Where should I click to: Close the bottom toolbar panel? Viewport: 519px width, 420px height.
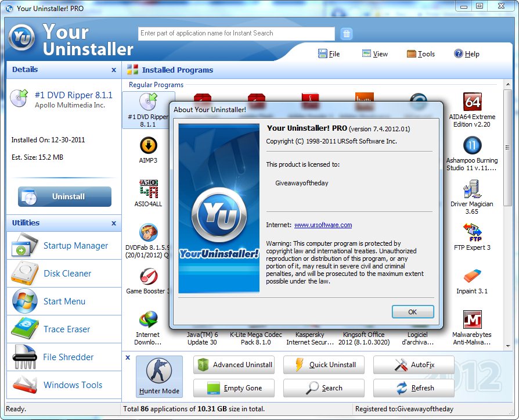coord(128,357)
